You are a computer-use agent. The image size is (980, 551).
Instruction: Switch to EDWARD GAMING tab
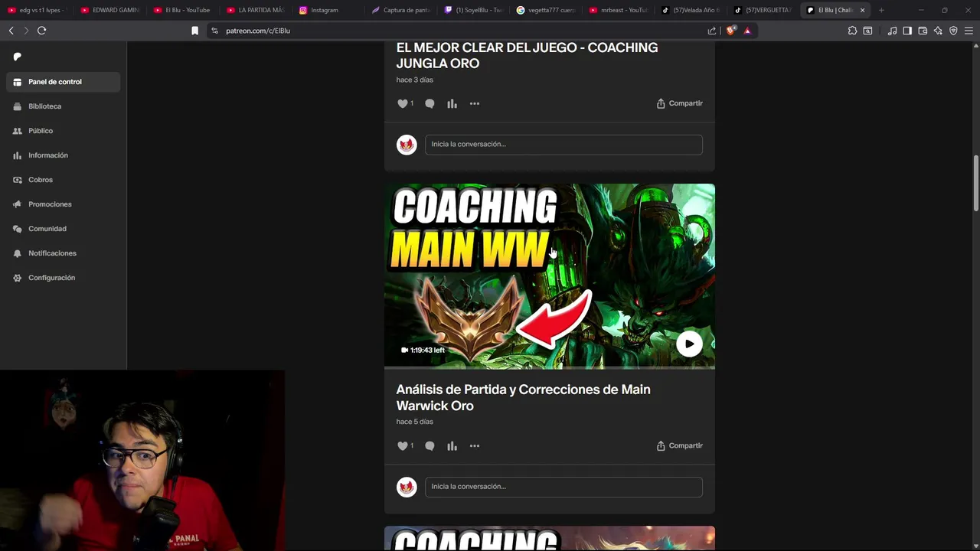click(x=110, y=10)
